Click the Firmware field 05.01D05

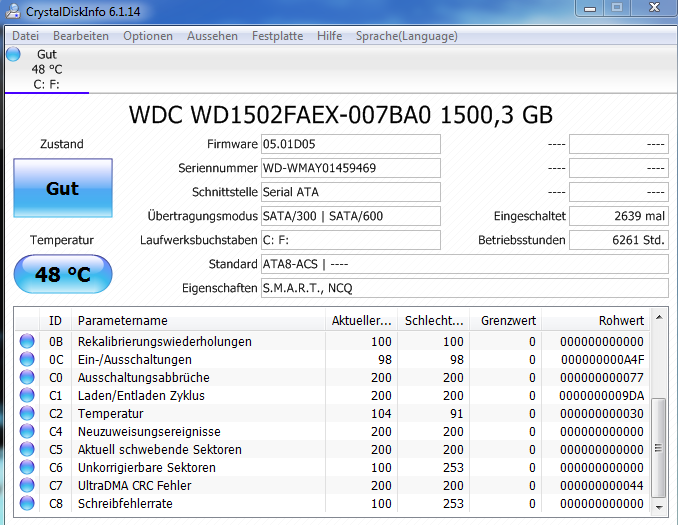351,144
